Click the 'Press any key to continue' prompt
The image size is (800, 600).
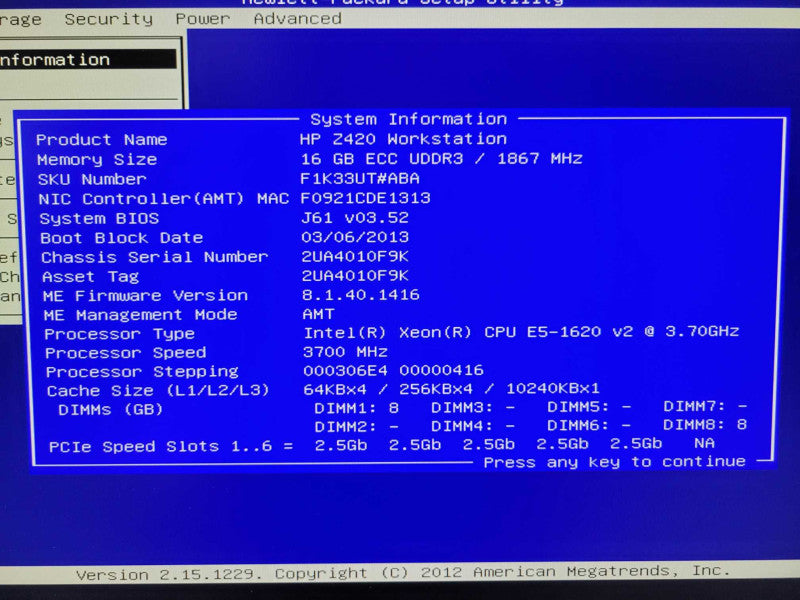(x=614, y=462)
